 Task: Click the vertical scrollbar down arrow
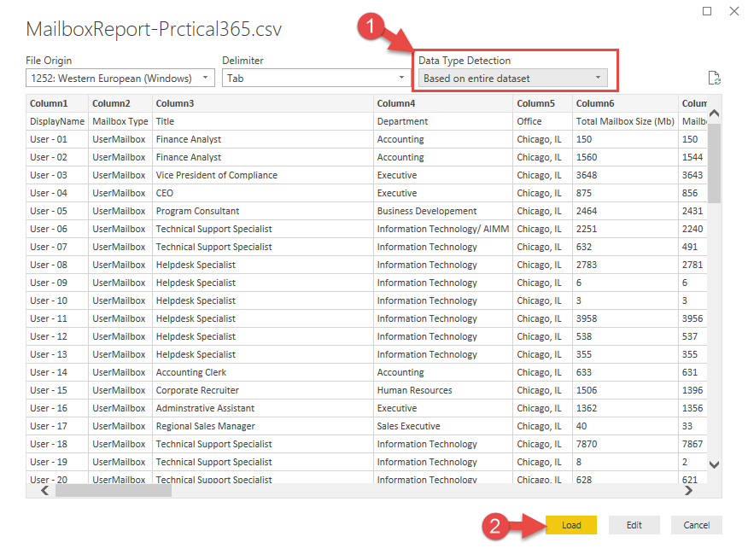[x=713, y=464]
